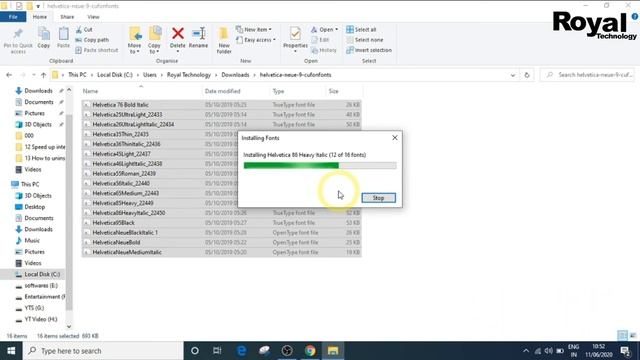Open the Move to menu
The height and width of the screenshot is (360, 640).
pos(135,40)
